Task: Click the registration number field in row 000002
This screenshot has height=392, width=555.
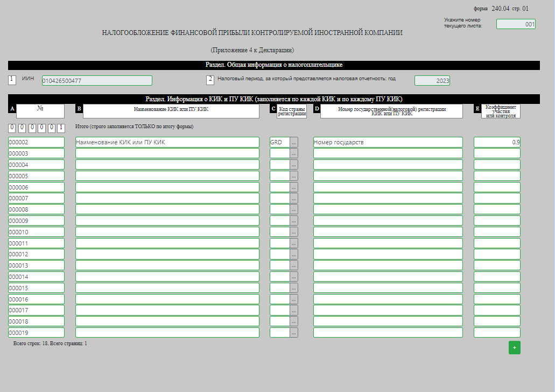Action: (x=388, y=142)
